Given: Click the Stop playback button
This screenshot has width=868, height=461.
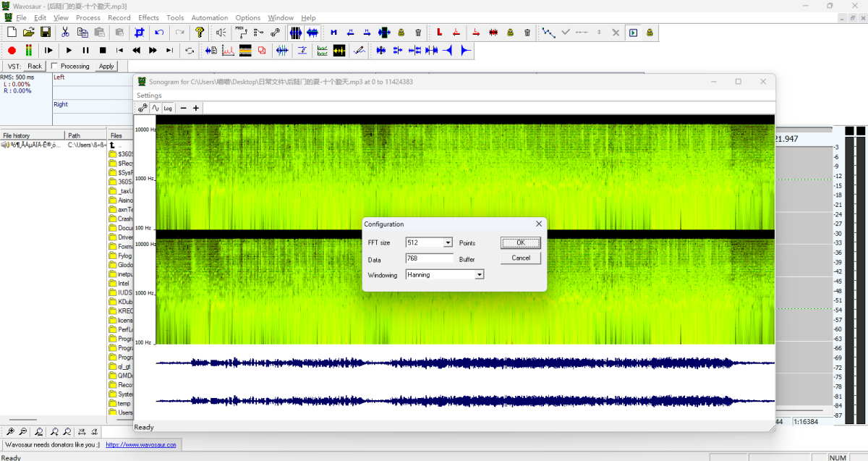Looking at the screenshot, I should pos(103,51).
